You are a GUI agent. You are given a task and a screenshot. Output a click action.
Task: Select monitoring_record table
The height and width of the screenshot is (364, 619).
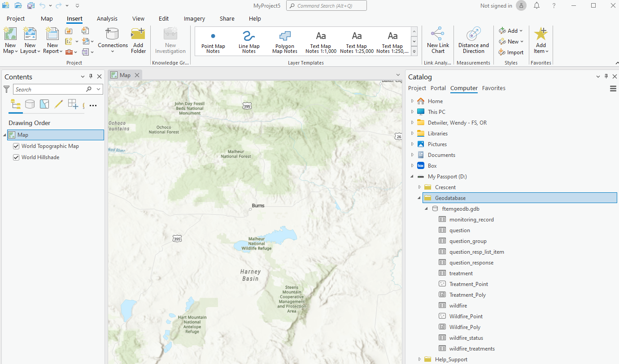pos(471,219)
